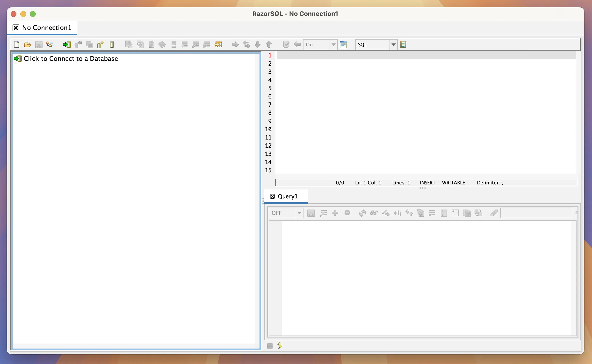Click the '0/0' status bar text
This screenshot has height=364, width=592.
(x=340, y=183)
